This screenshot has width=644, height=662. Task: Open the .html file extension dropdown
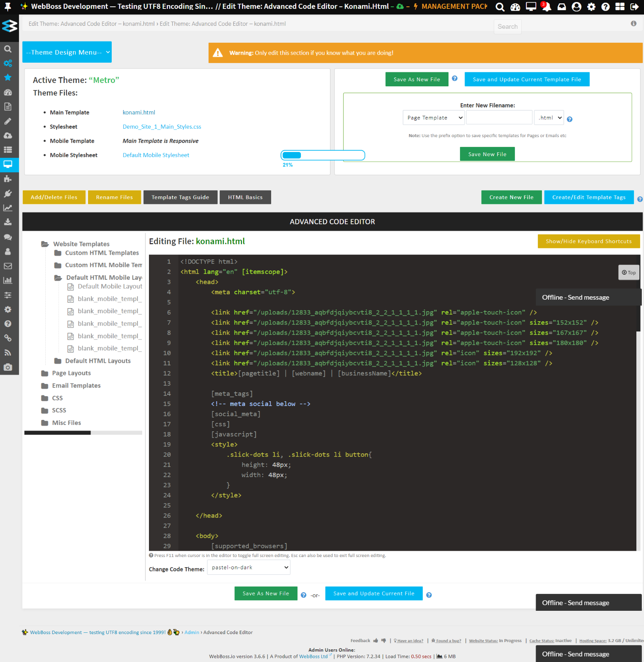[x=548, y=117]
